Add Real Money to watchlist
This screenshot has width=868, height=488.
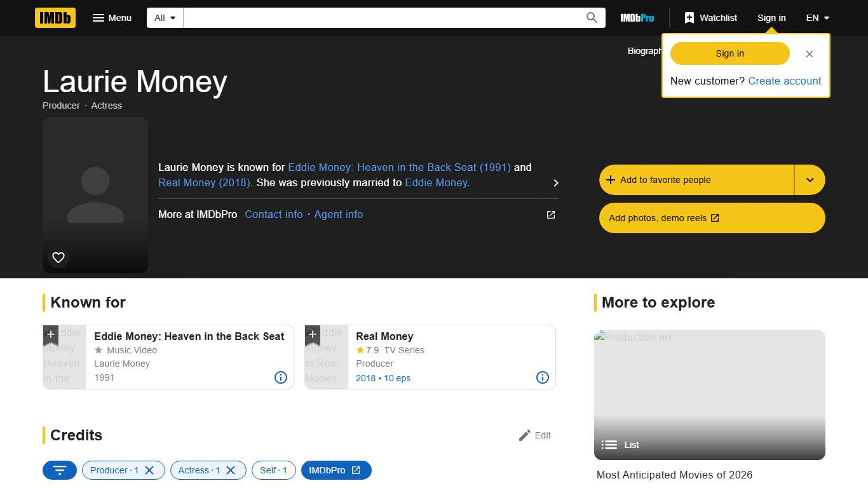click(313, 335)
